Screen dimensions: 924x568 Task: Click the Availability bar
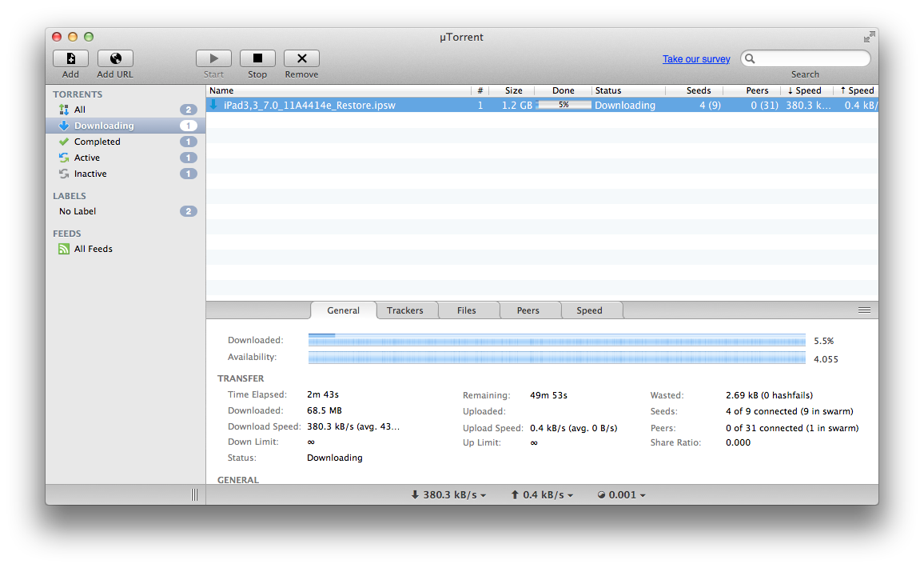click(x=557, y=358)
